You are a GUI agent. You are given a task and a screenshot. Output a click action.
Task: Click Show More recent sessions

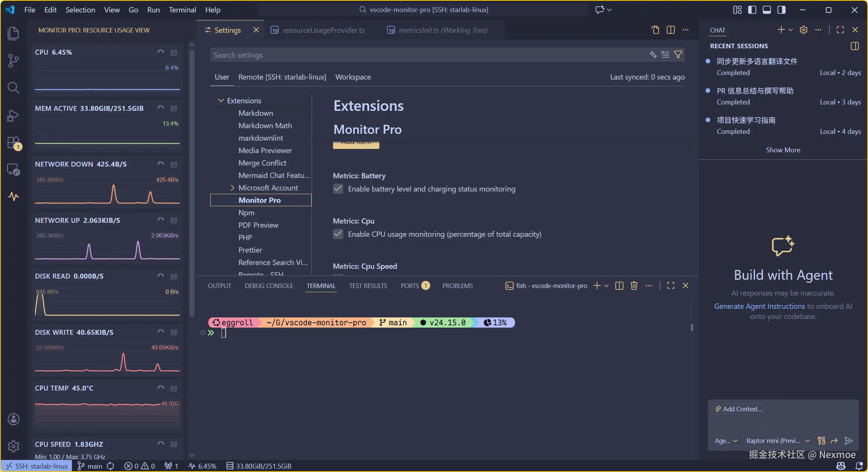tap(783, 150)
